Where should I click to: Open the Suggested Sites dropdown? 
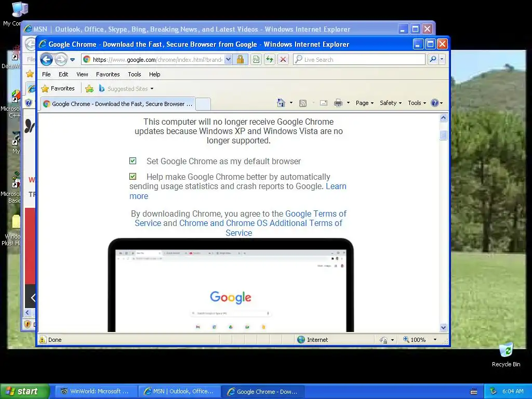pyautogui.click(x=126, y=88)
